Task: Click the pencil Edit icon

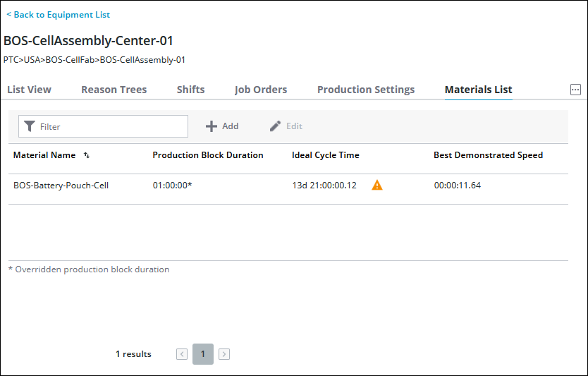Action: click(275, 126)
